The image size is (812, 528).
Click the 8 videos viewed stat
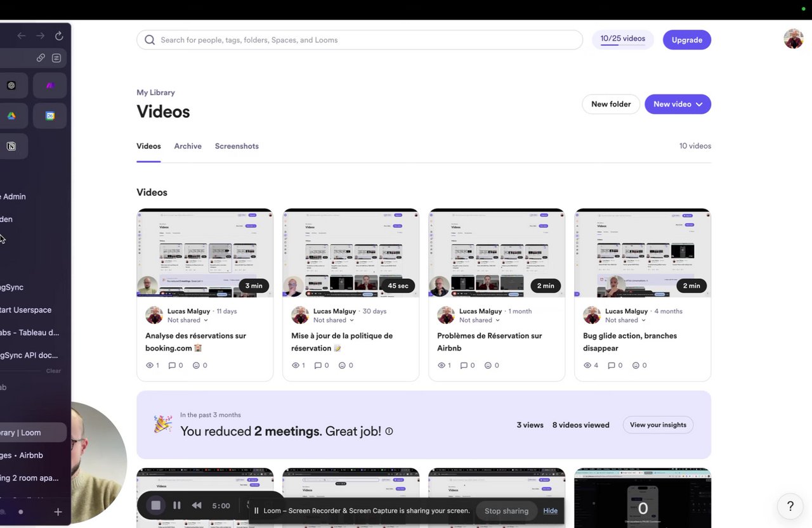coord(580,425)
